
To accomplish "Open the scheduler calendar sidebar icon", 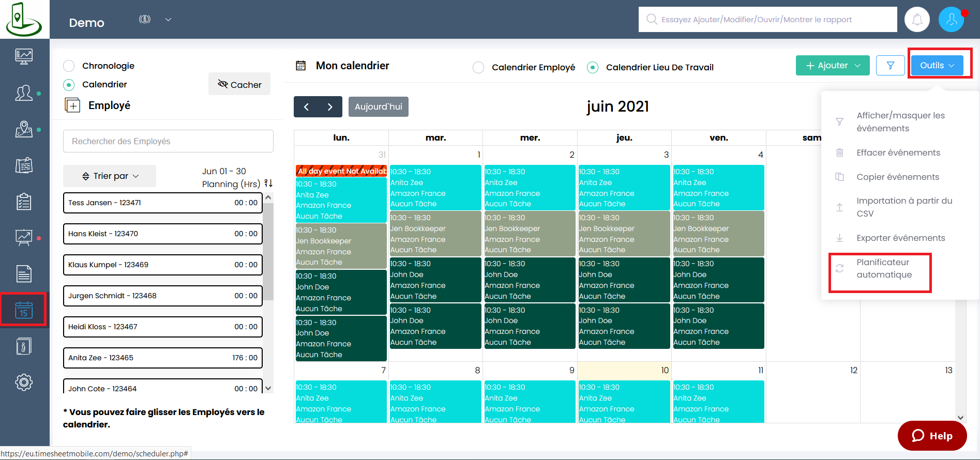I will [24, 310].
